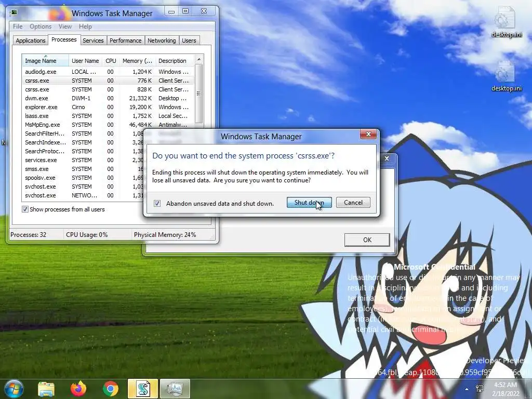
Task: Select the smss.exe process row
Action: (x=83, y=169)
